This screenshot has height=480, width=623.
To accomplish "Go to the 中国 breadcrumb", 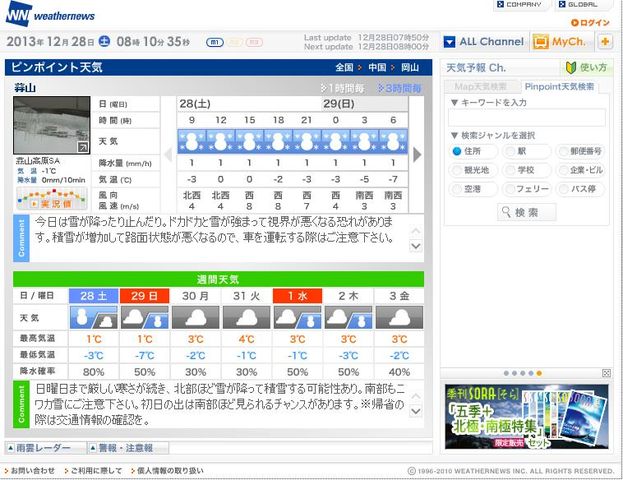I will click(377, 68).
